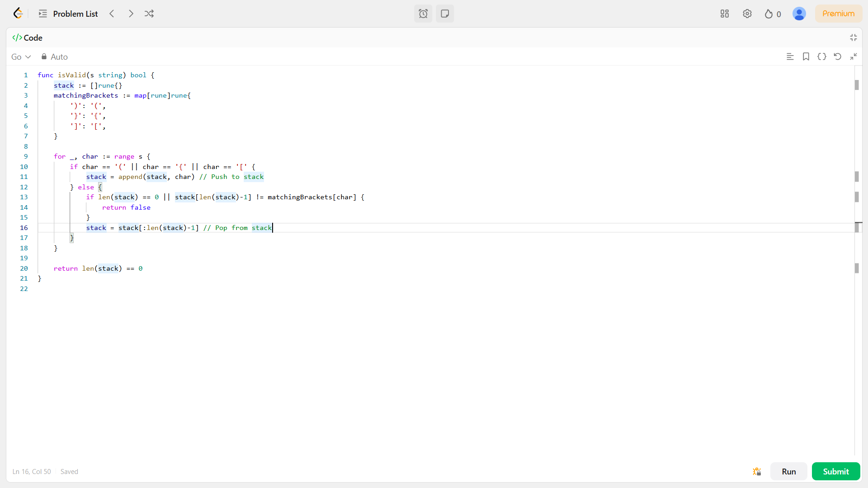Open user profile avatar
868x488 pixels.
799,14
